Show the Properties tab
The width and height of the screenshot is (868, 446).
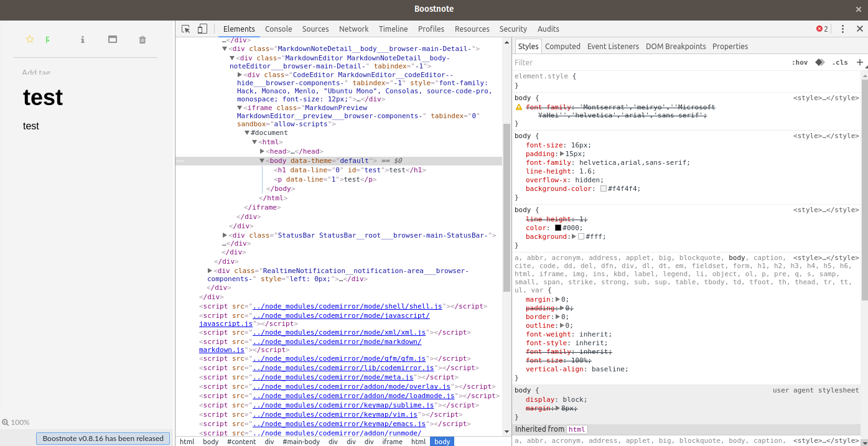tap(730, 46)
